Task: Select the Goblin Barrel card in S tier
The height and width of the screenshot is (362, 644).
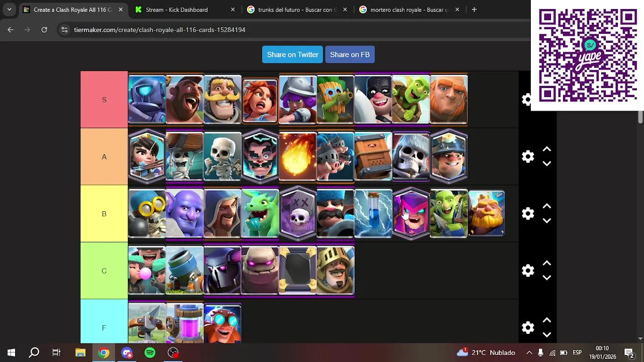Action: pos(411,100)
